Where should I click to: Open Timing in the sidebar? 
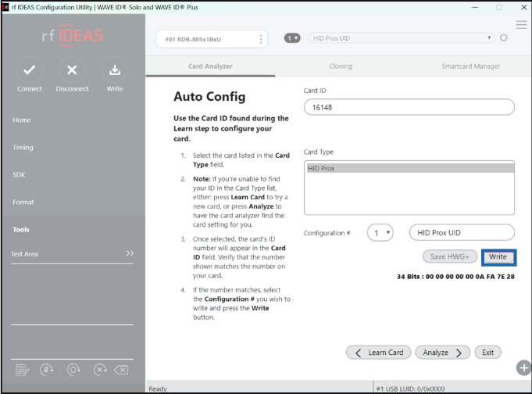23,148
